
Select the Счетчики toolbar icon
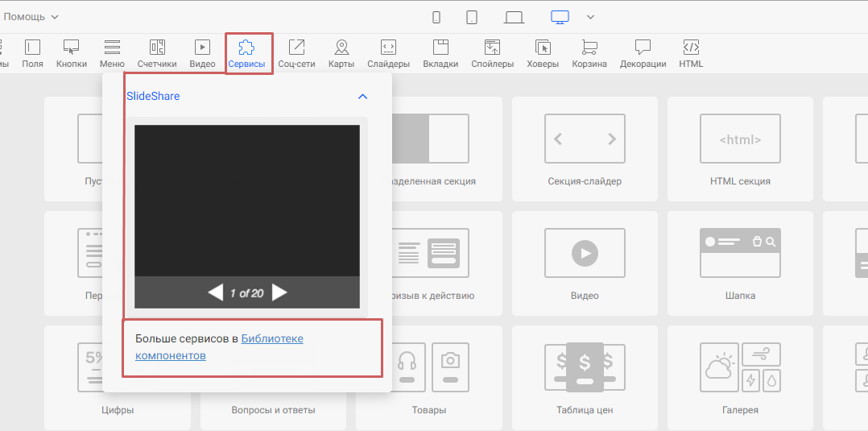[157, 48]
